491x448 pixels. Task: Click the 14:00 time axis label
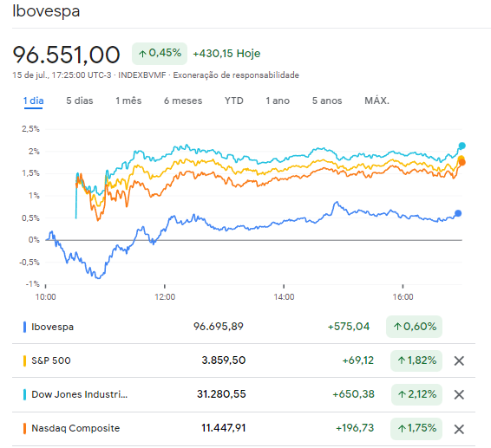[x=284, y=297]
